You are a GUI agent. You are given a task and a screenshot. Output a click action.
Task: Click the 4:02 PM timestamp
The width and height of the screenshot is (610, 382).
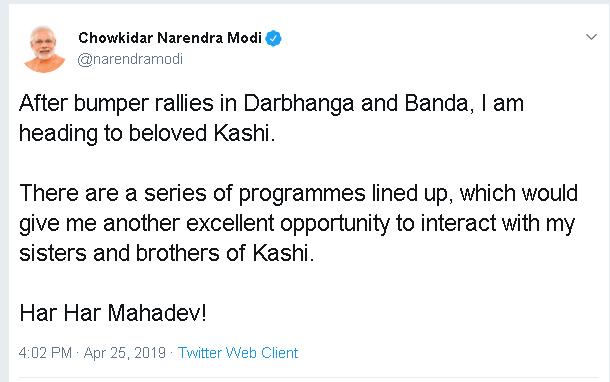pos(45,353)
